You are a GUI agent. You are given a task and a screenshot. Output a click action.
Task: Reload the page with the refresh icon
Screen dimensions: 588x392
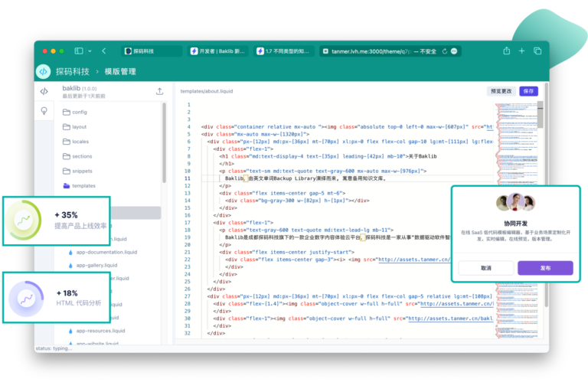point(445,51)
